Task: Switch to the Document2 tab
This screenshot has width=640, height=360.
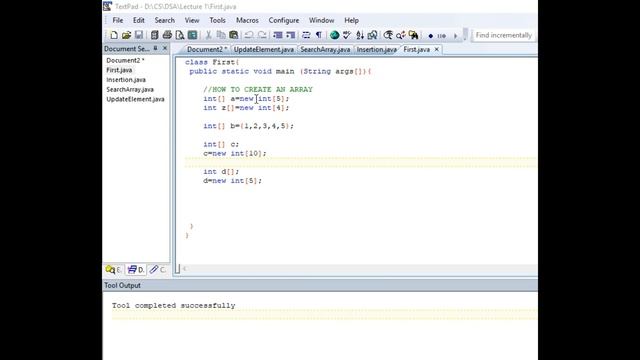Action: 207,49
